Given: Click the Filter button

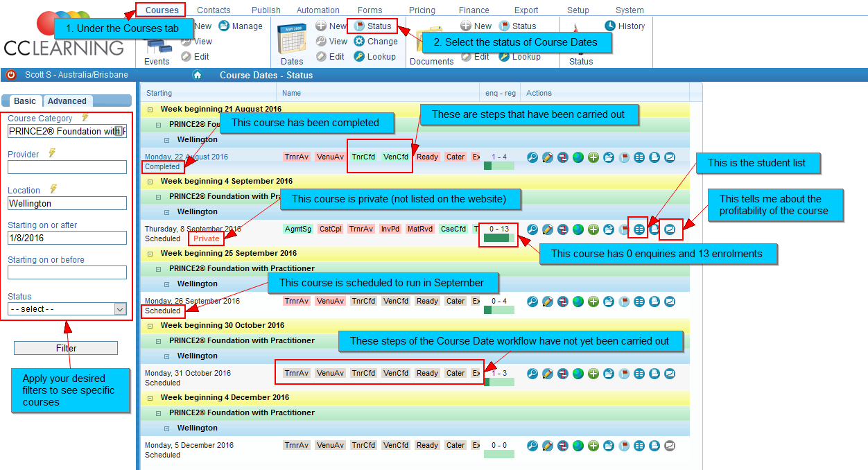Looking at the screenshot, I should coord(66,348).
